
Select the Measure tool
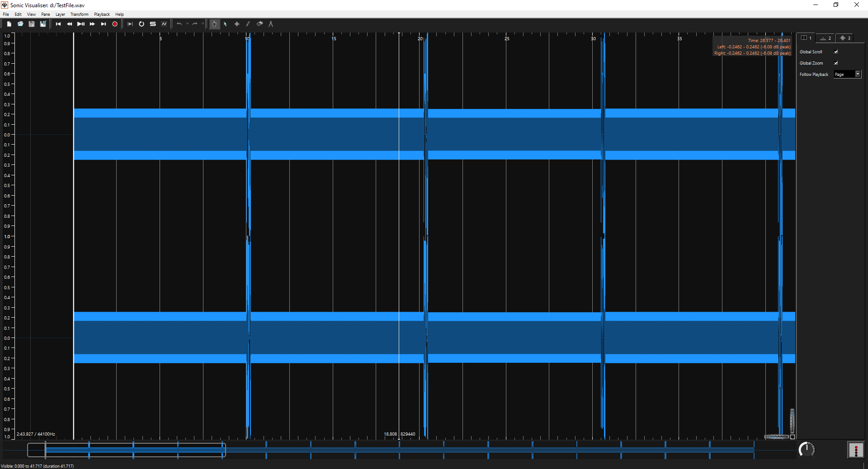click(x=270, y=24)
